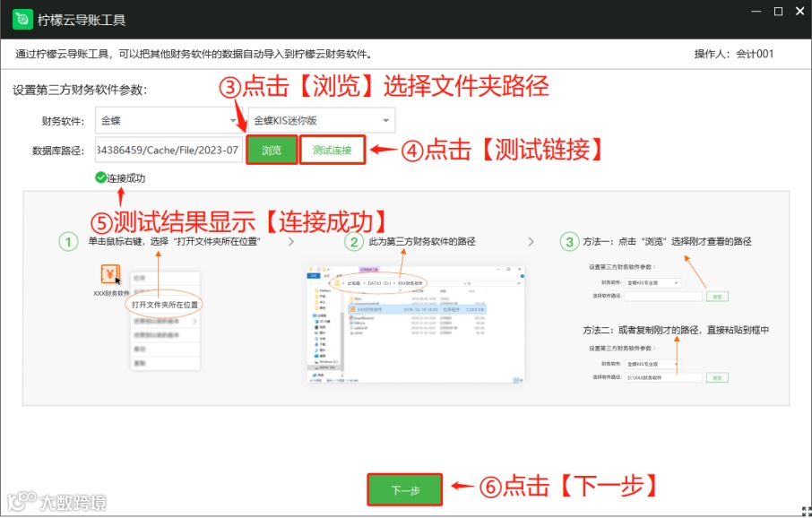The image size is (812, 518).
Task: Click the 方法二 small 浏览 button
Action: (717, 378)
